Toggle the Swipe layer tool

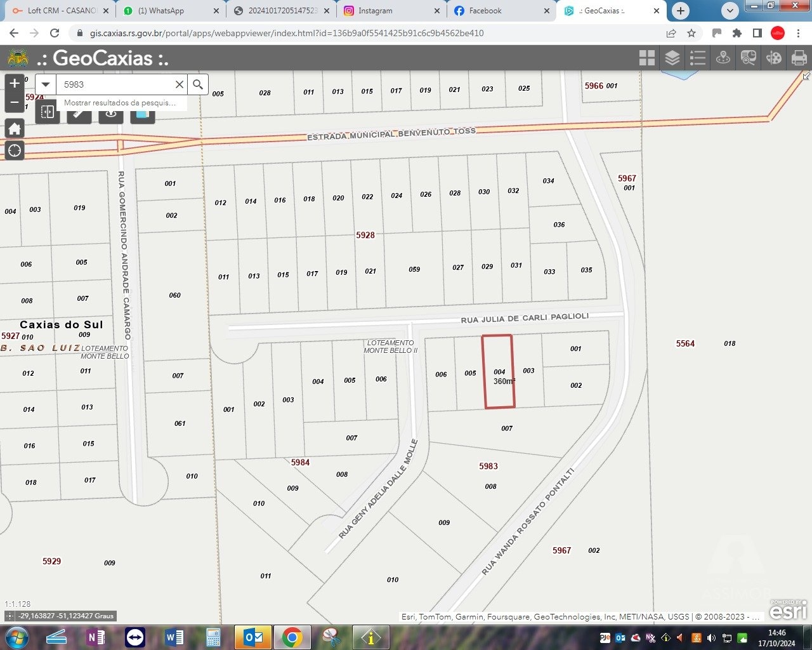[x=48, y=112]
